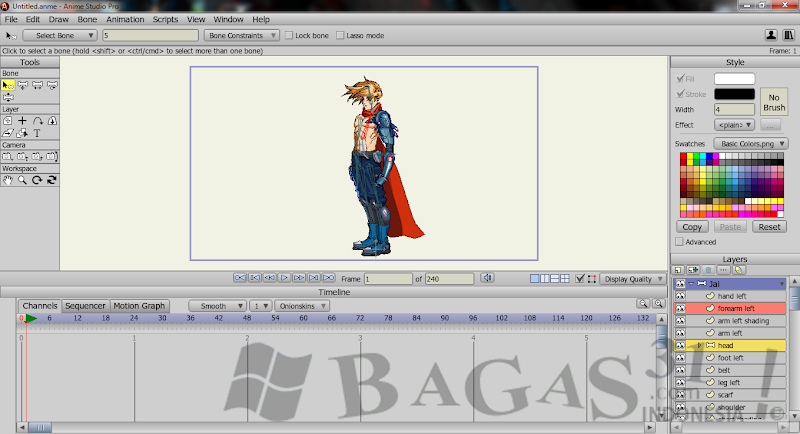Pick the Scale Bone tool
The width and height of the screenshot is (800, 434).
(x=38, y=85)
